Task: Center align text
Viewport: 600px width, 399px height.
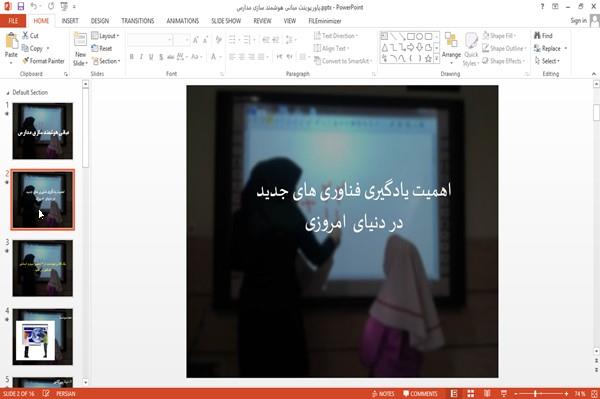Action: pos(242,57)
